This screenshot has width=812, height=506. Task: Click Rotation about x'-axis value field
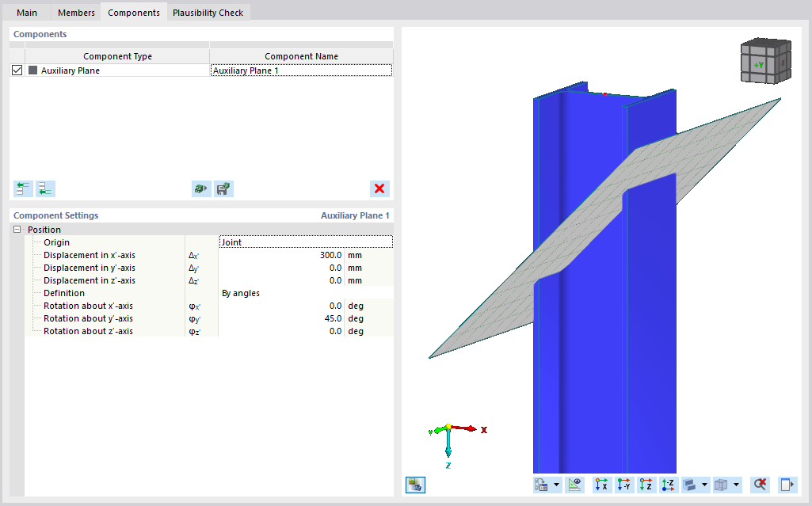(x=281, y=306)
